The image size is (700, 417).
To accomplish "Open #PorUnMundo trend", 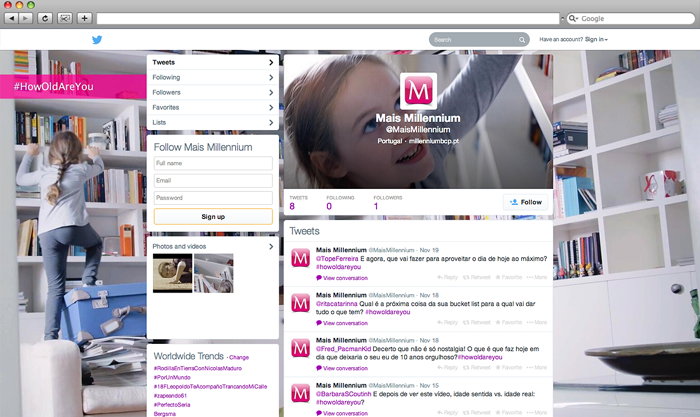I will point(172,377).
